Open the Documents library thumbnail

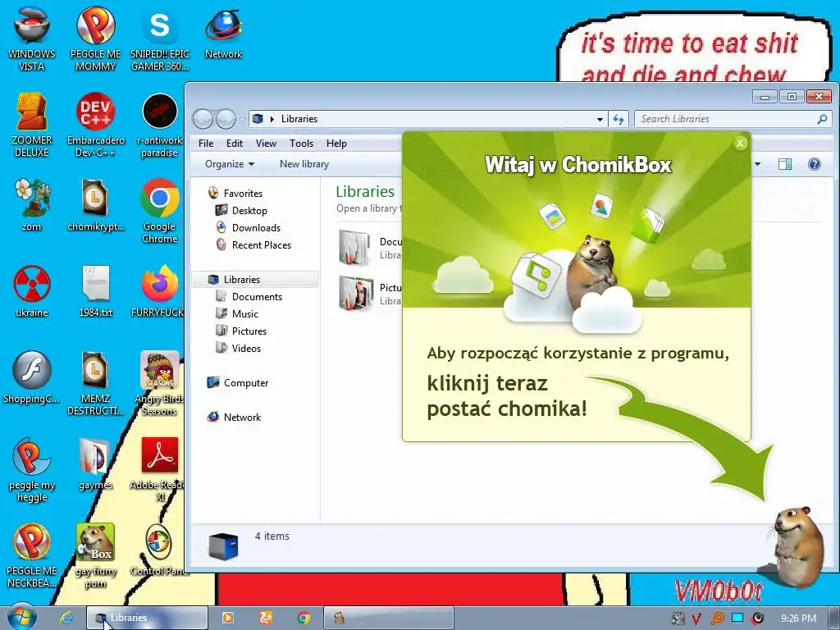click(x=354, y=248)
